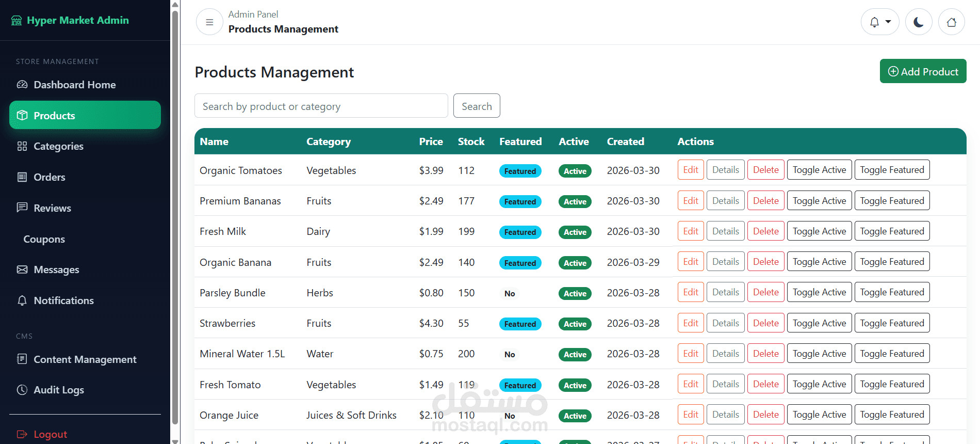Image resolution: width=980 pixels, height=444 pixels.
Task: Toggle Featured for Parsley Bundle
Action: [x=892, y=292]
